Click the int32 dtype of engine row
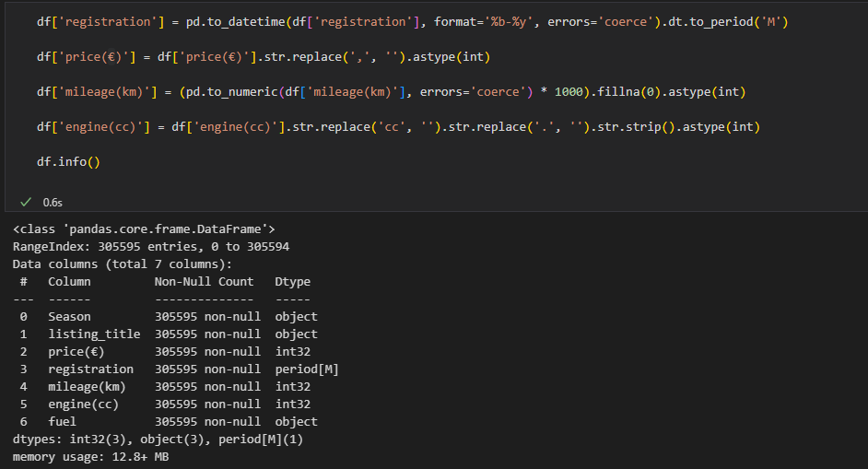The width and height of the screenshot is (868, 469). click(293, 405)
